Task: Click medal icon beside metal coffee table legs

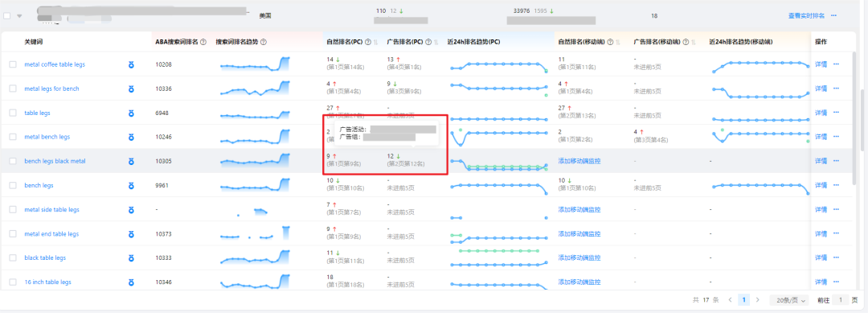Action: tap(131, 65)
